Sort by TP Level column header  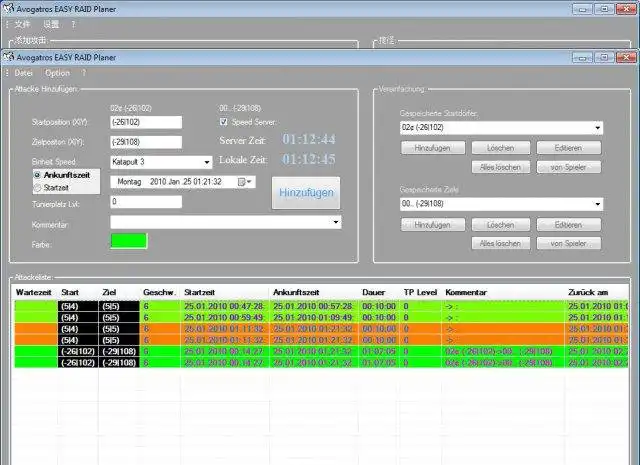pos(420,292)
